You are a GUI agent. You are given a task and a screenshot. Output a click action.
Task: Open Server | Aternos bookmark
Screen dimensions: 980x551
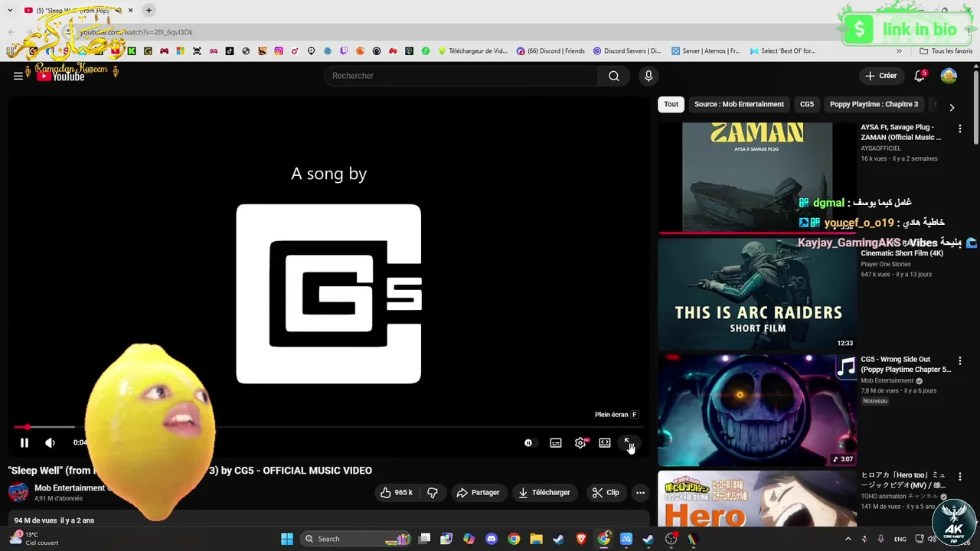coord(706,51)
